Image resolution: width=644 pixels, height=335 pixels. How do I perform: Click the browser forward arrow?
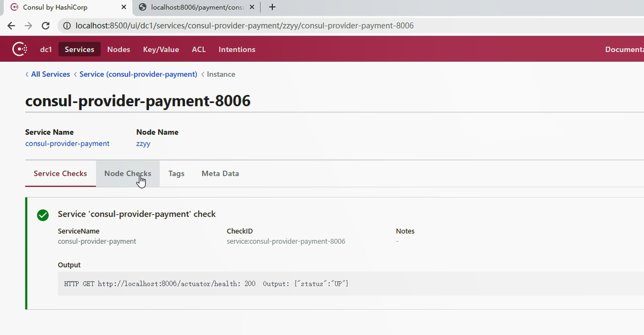(x=28, y=26)
